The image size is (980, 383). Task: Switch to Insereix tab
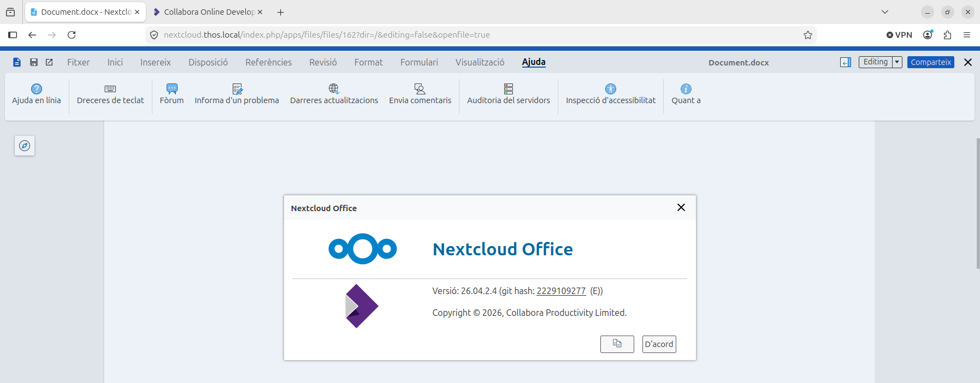pos(156,62)
